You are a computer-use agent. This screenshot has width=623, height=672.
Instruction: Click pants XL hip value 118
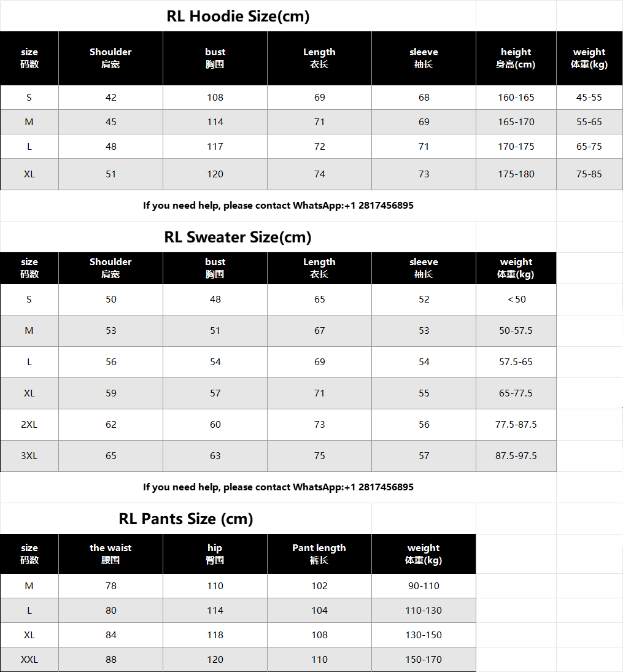(x=215, y=635)
